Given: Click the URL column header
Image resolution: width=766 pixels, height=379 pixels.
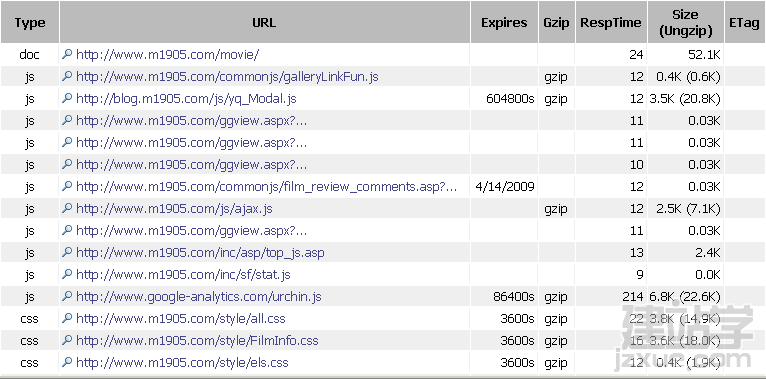Looking at the screenshot, I should click(264, 22).
